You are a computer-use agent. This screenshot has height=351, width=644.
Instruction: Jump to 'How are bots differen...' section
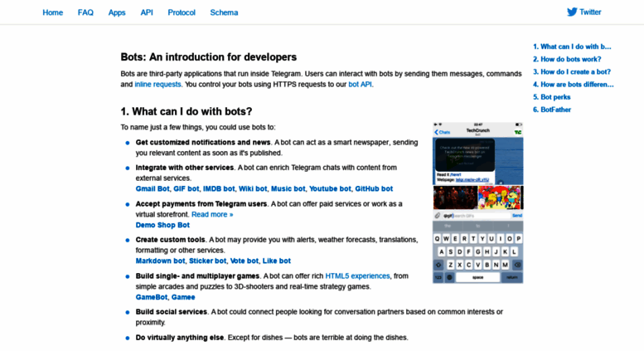pos(574,85)
